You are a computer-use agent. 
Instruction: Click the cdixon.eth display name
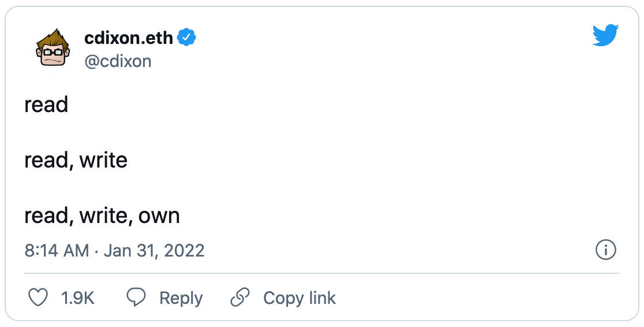[x=128, y=38]
